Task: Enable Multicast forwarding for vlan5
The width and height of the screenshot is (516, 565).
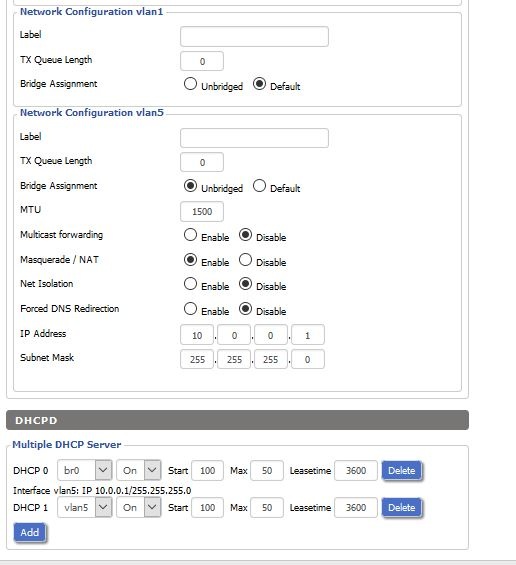Action: (190, 235)
